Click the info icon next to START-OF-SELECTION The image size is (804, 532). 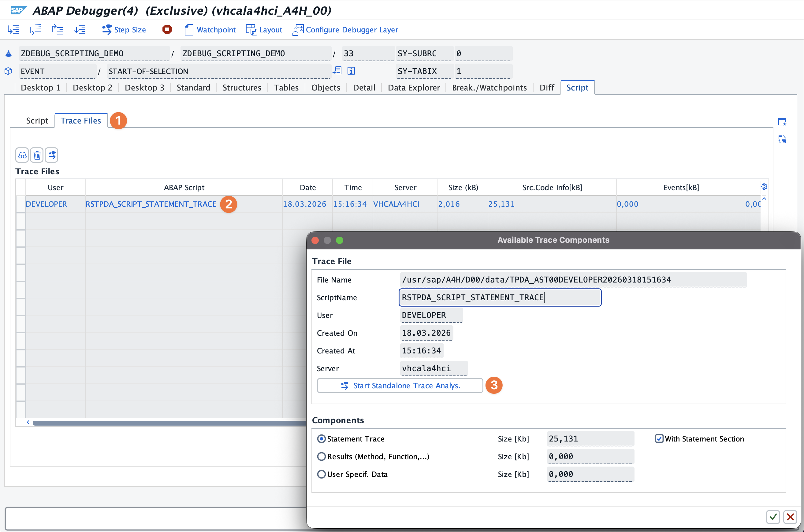pyautogui.click(x=351, y=71)
